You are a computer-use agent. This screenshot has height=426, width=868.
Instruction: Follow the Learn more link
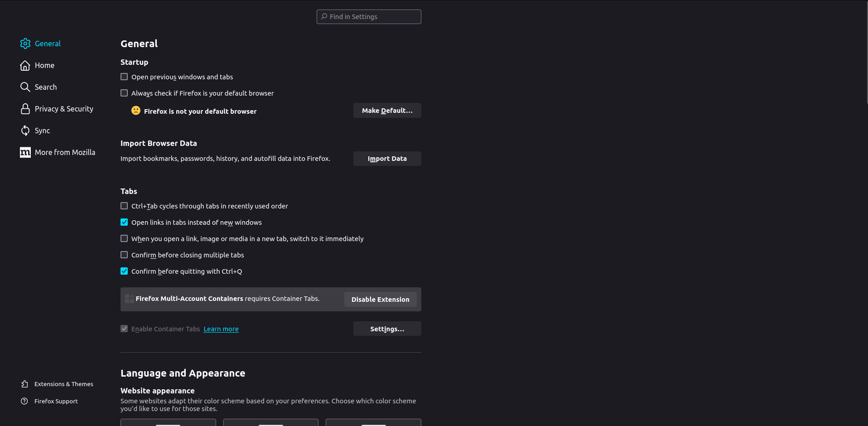click(x=221, y=329)
